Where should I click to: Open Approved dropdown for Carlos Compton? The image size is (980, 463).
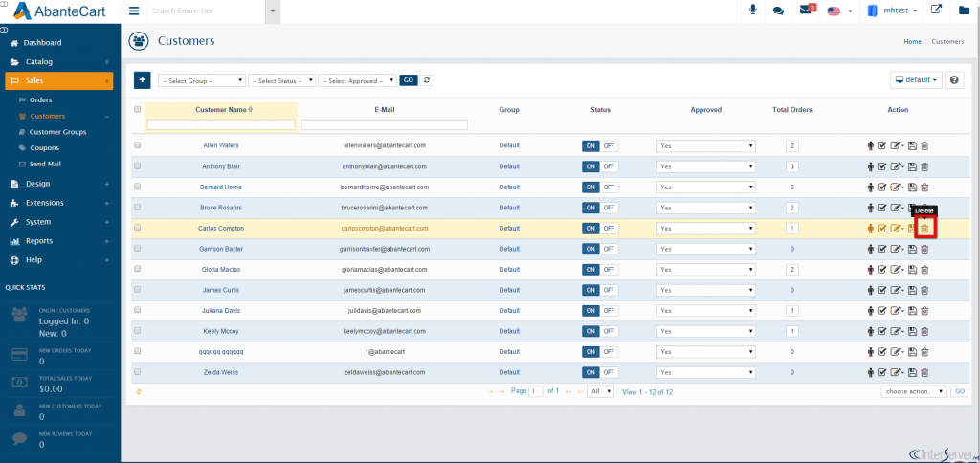pyautogui.click(x=705, y=229)
